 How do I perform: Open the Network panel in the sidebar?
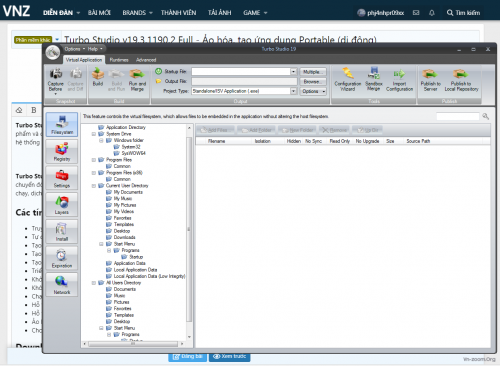tap(62, 285)
